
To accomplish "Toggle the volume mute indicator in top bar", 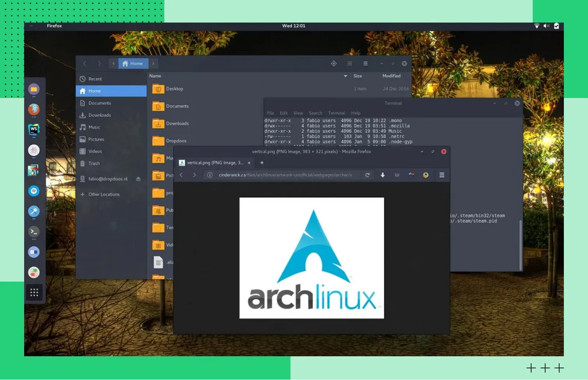I will [x=546, y=26].
